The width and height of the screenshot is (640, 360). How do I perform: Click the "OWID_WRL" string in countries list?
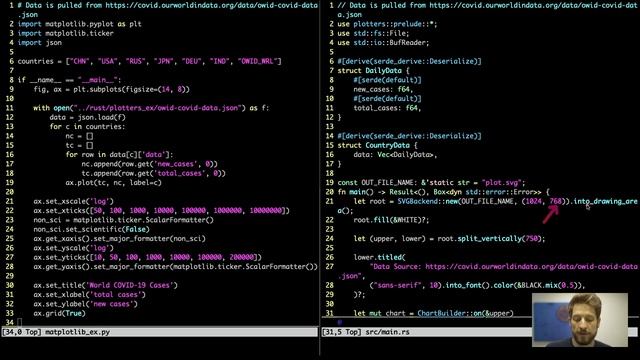(x=257, y=61)
